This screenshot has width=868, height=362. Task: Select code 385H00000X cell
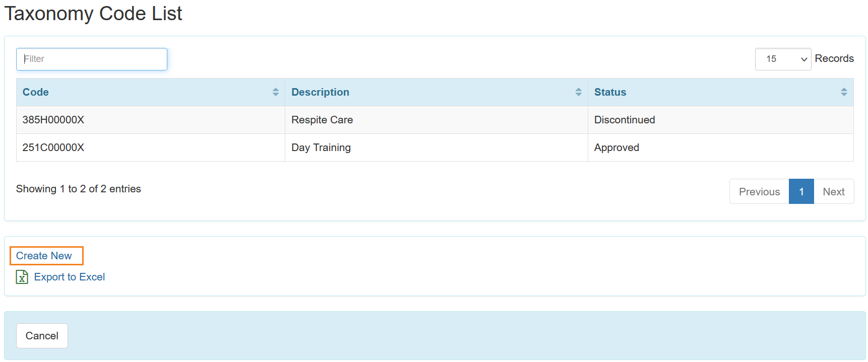53,120
